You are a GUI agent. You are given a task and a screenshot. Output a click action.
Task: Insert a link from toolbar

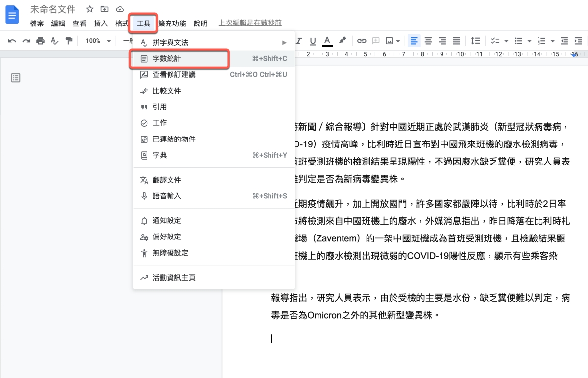[x=362, y=41]
